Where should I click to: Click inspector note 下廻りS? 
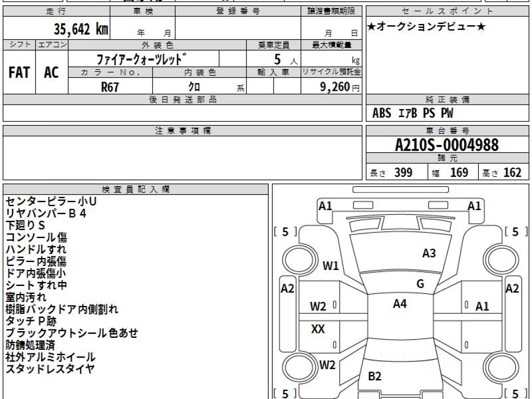click(x=25, y=226)
